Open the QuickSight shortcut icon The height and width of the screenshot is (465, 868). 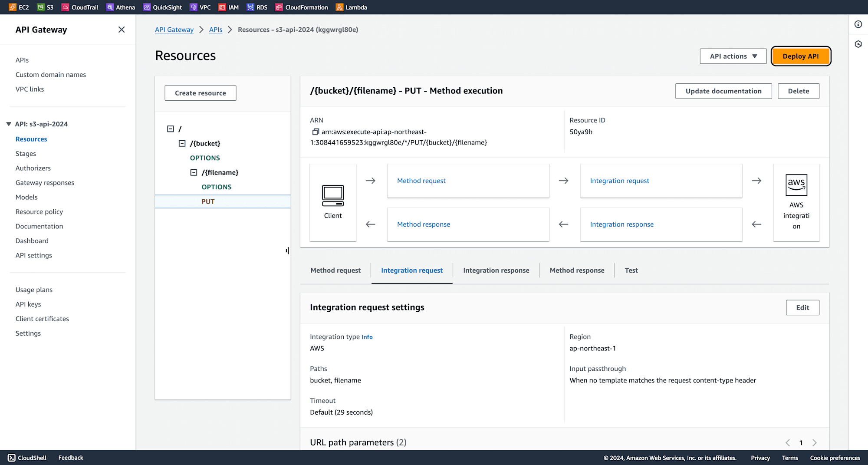pyautogui.click(x=147, y=7)
